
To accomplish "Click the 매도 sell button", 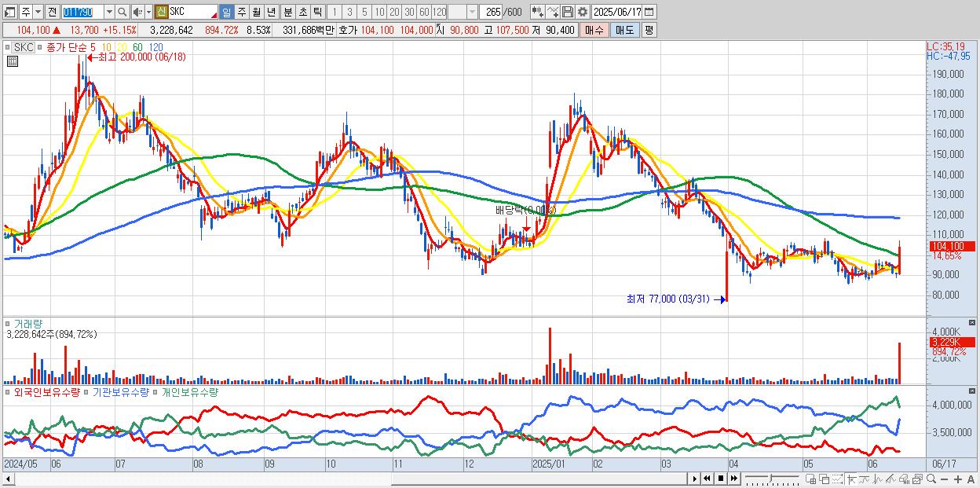I will coord(624,30).
